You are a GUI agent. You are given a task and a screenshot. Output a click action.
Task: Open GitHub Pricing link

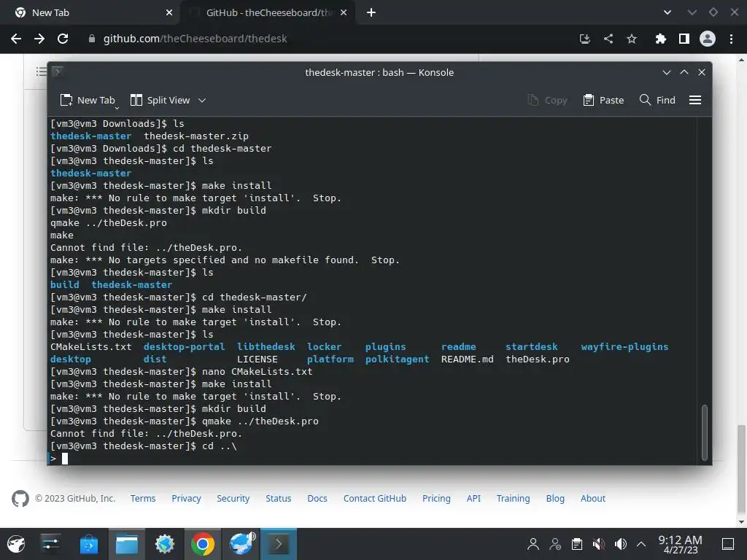coord(436,498)
